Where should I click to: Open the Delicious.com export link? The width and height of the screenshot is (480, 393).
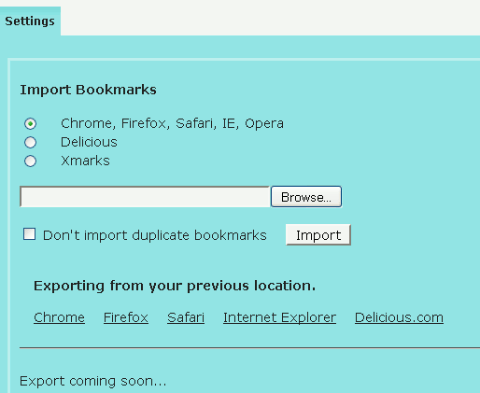pyautogui.click(x=399, y=317)
